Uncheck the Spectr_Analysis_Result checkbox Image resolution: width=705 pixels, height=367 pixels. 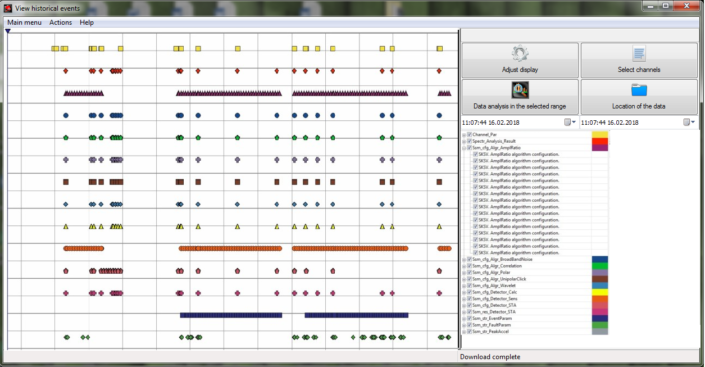click(x=469, y=141)
